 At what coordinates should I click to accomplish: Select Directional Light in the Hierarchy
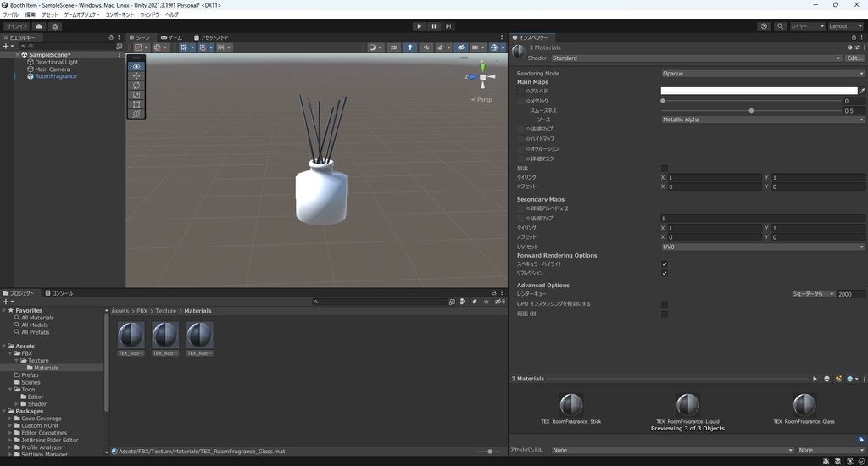coord(56,62)
